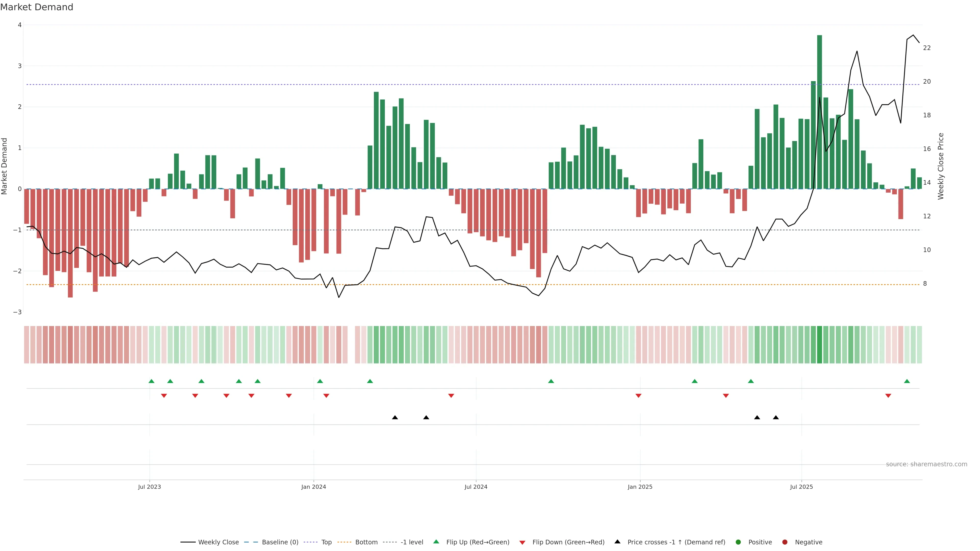Screen dimensions: 980x551
Task: Click the Jan 2025 x-axis label
Action: [x=640, y=487]
